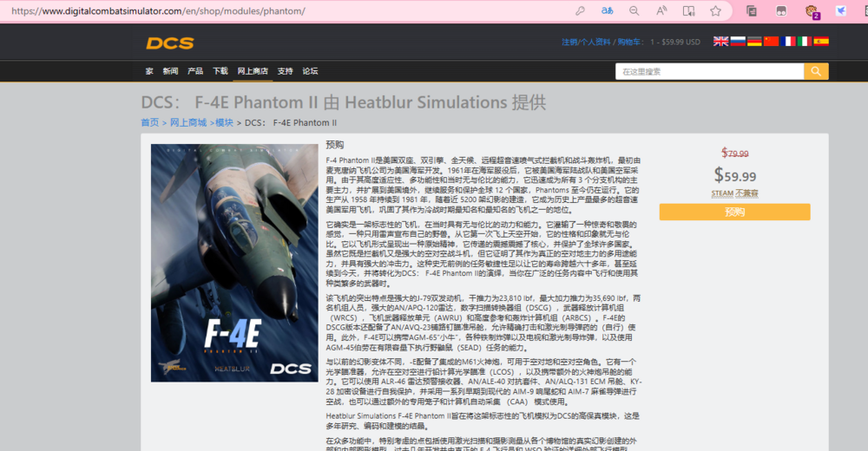Click cart total '1 - $59.99 USD'

click(675, 42)
